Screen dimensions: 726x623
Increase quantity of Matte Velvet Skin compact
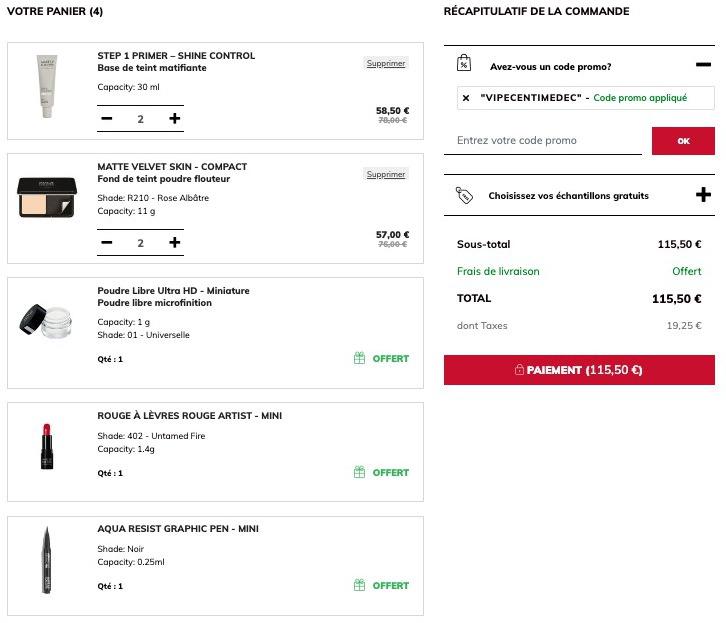pos(175,243)
